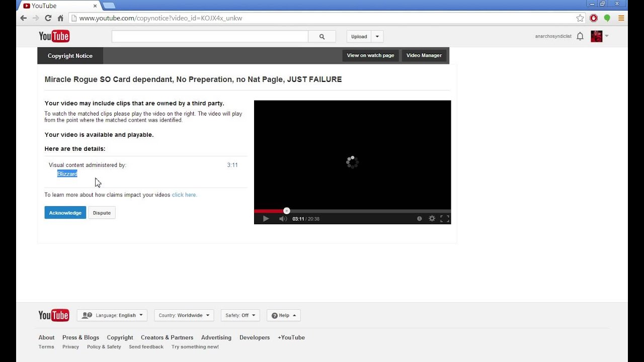Open the Policy & Safety footer link
The height and width of the screenshot is (362, 644).
click(104, 347)
